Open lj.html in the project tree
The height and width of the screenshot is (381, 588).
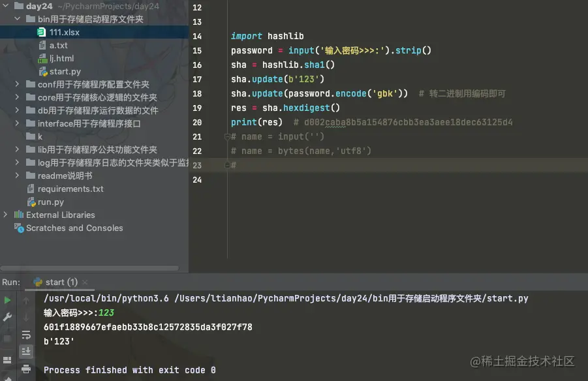coord(61,59)
